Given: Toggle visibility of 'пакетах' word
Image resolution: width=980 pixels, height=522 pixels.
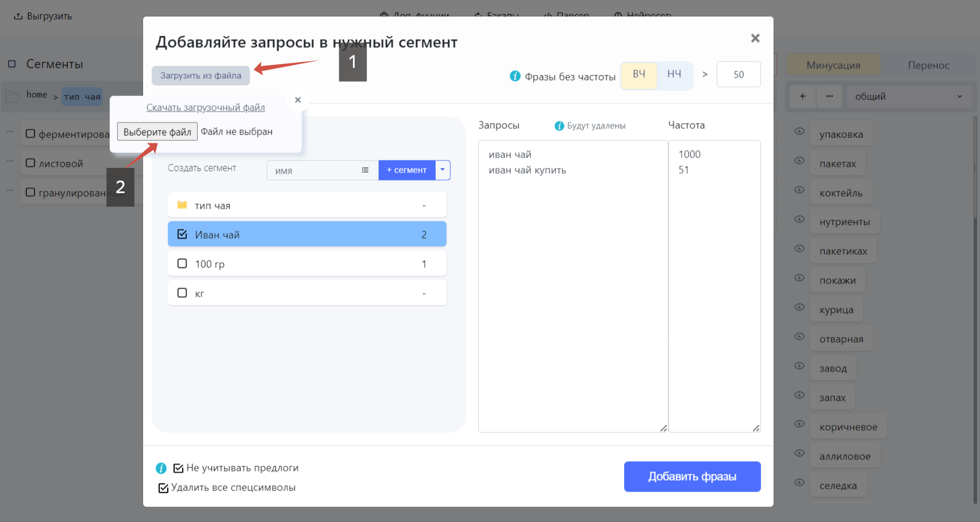Looking at the screenshot, I should coord(799,160).
